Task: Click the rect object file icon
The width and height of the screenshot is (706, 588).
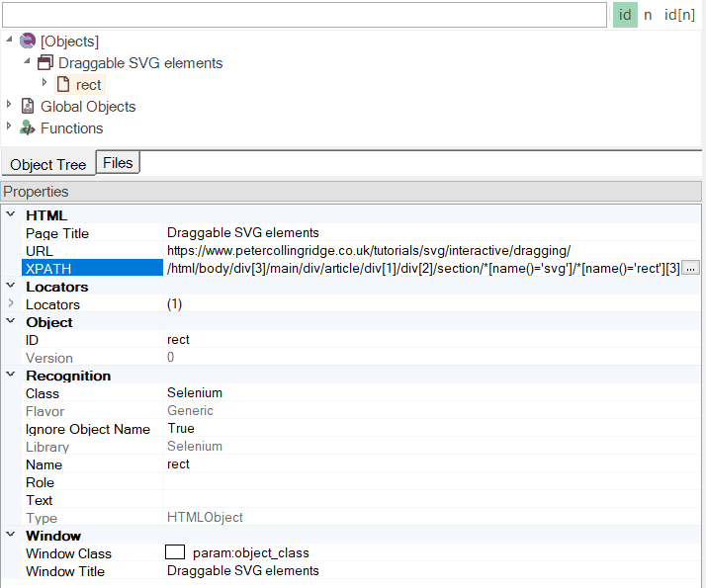Action: click(63, 85)
